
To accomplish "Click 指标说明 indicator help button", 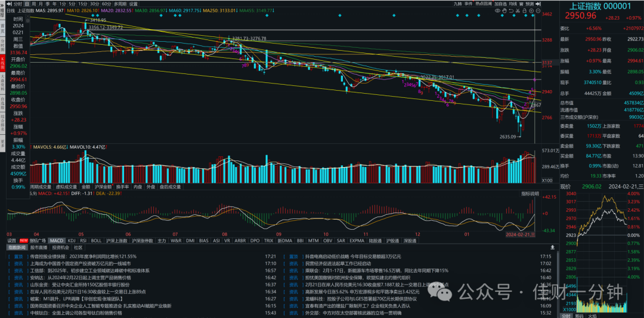I will point(530,193).
